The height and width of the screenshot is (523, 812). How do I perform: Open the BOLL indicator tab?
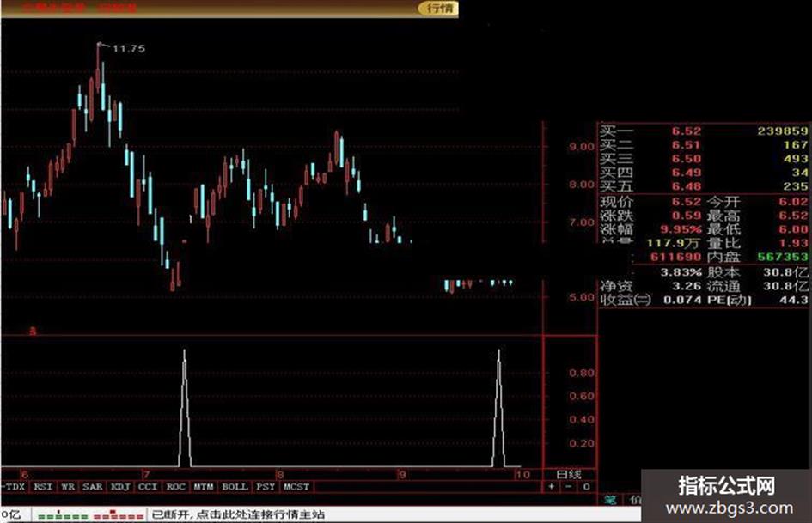[235, 487]
